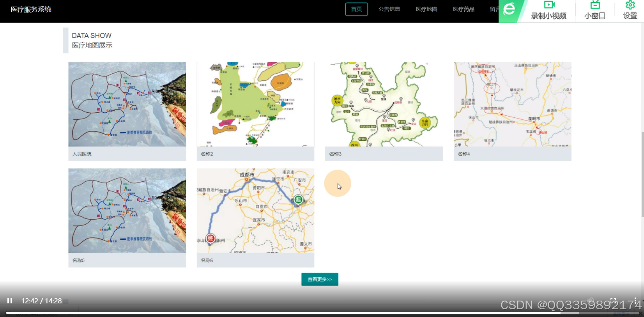The image size is (644, 317).
Task: Click the 12:42 / 14:28 time display
Action: pyautogui.click(x=41, y=301)
